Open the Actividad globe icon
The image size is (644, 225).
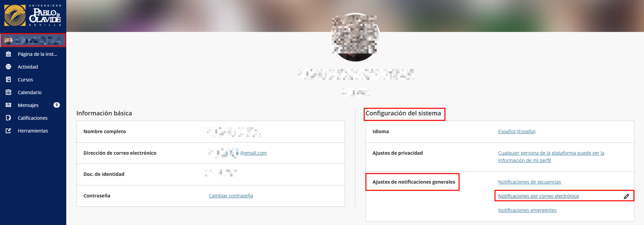point(8,67)
